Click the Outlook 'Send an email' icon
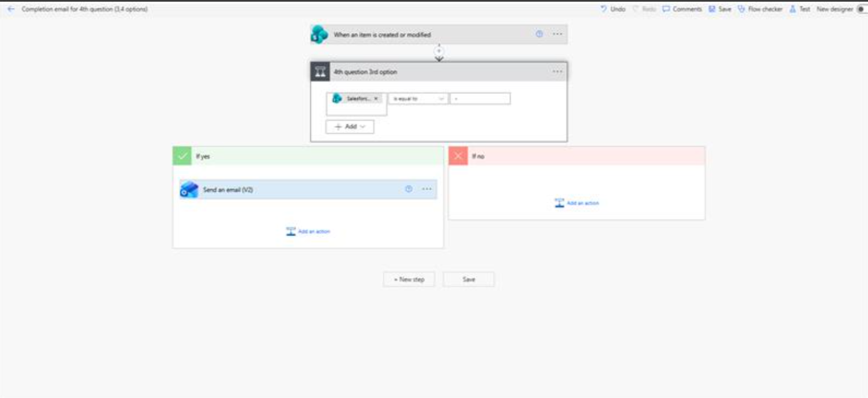868x398 pixels. point(189,190)
